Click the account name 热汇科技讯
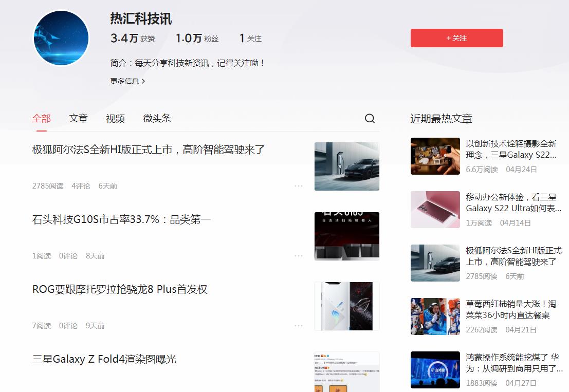This screenshot has width=569, height=392. click(141, 19)
